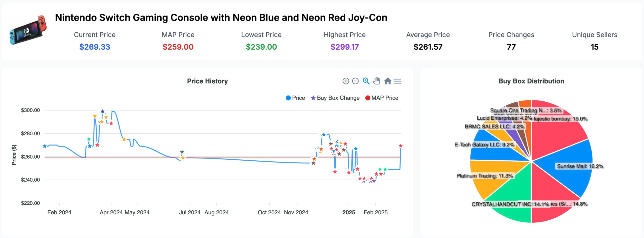
Task: Open the chart hamburger menu
Action: [397, 81]
